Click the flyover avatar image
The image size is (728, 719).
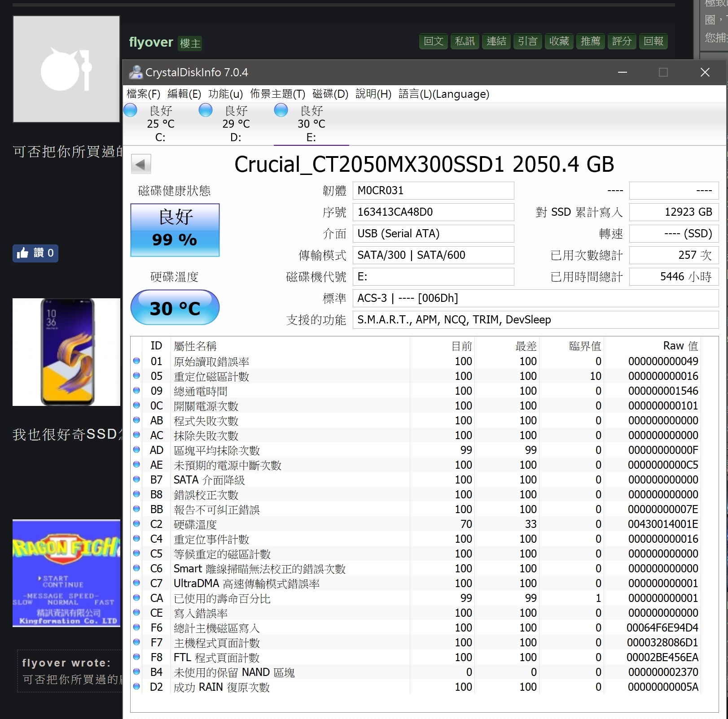click(x=66, y=69)
